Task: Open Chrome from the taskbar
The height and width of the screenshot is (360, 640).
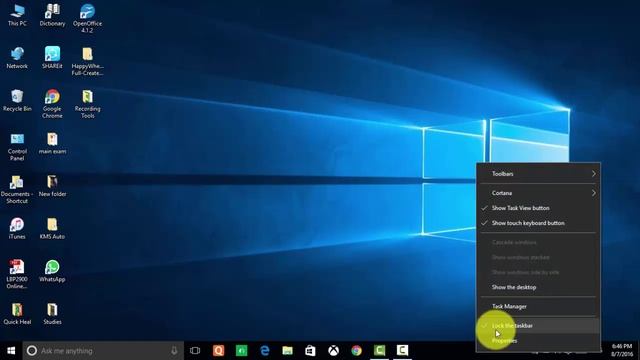Action: click(356, 350)
